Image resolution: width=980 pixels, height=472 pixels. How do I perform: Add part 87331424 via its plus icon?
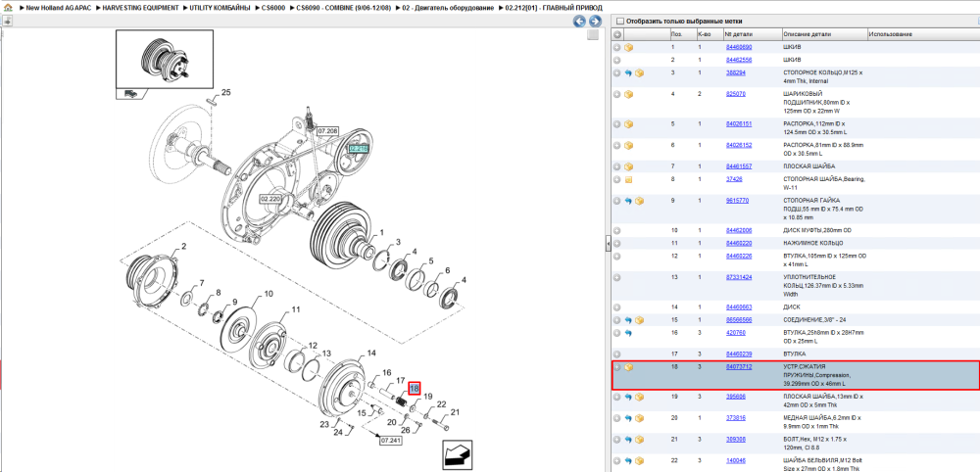coord(616,277)
